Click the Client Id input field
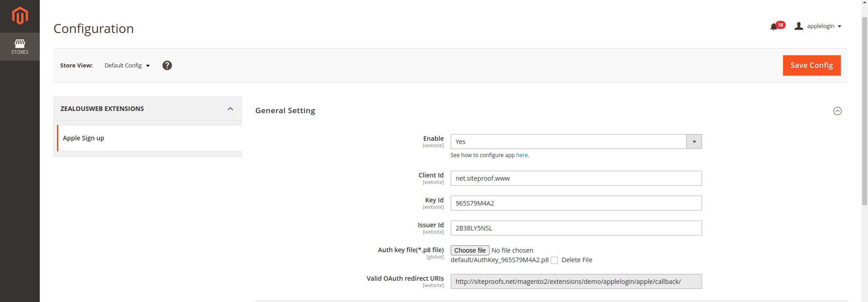 pos(576,178)
